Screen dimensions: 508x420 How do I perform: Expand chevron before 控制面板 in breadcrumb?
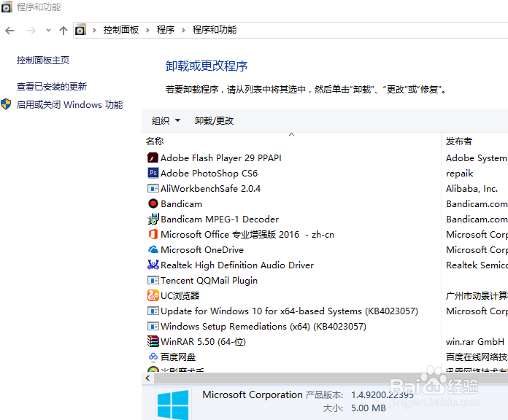(x=94, y=30)
